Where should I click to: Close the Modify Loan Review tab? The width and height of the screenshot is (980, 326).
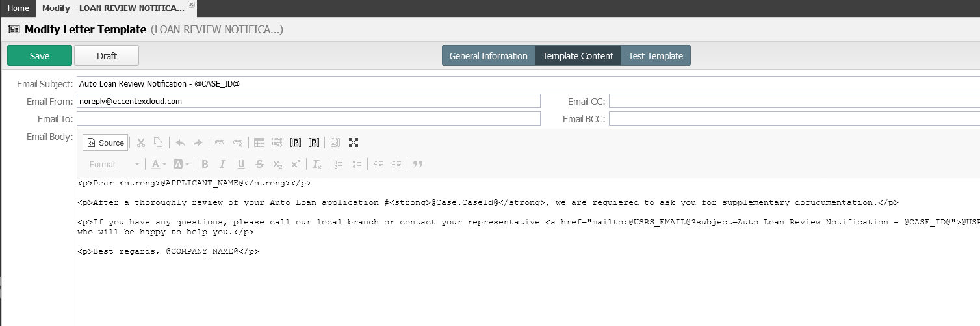[x=190, y=5]
